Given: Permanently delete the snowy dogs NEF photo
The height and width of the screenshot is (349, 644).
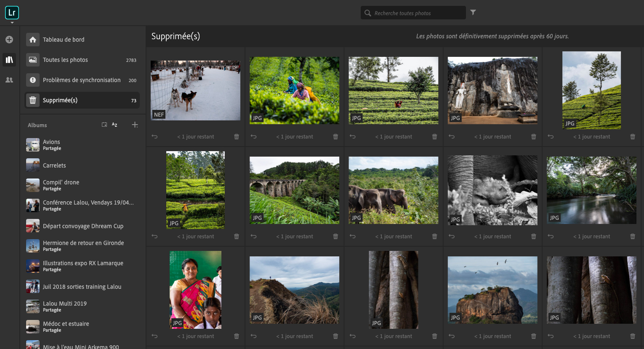Looking at the screenshot, I should tap(237, 136).
